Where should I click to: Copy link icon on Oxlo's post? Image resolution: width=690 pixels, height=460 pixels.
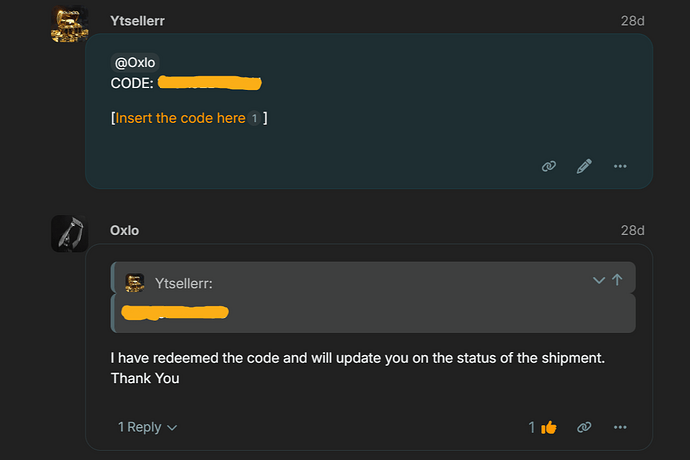pos(584,427)
